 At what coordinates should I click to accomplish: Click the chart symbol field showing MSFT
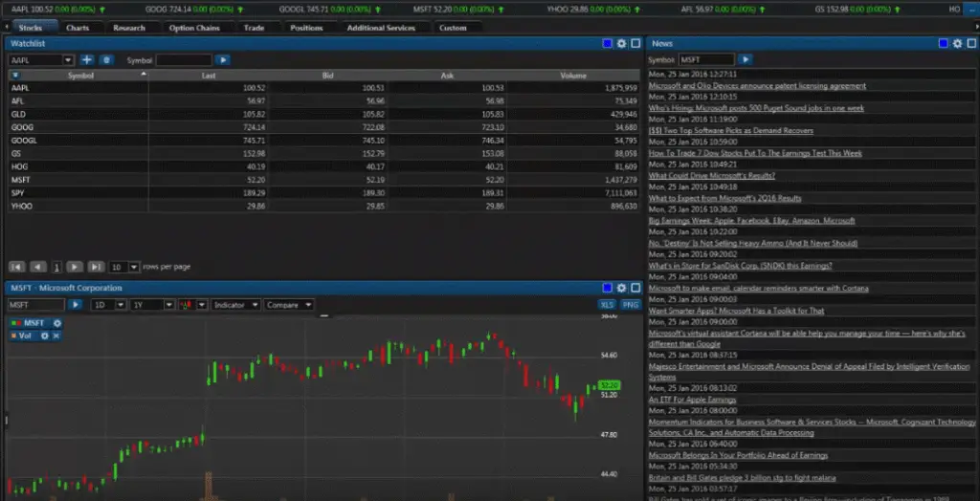coord(36,305)
